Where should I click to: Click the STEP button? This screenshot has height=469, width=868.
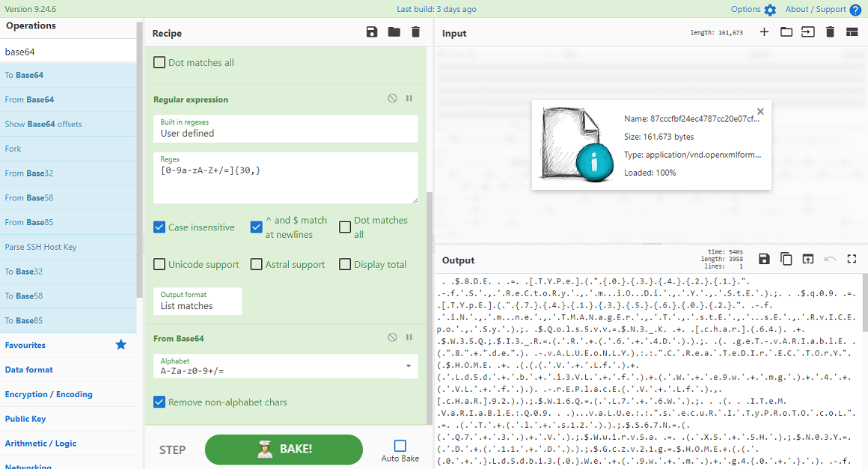[172, 450]
